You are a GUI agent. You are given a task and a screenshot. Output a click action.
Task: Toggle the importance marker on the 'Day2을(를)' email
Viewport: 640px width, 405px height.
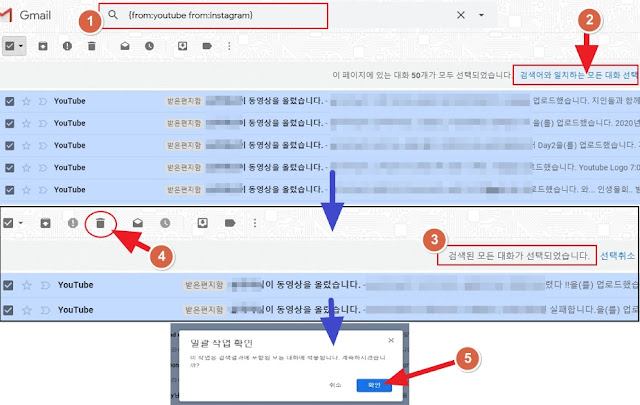click(42, 146)
